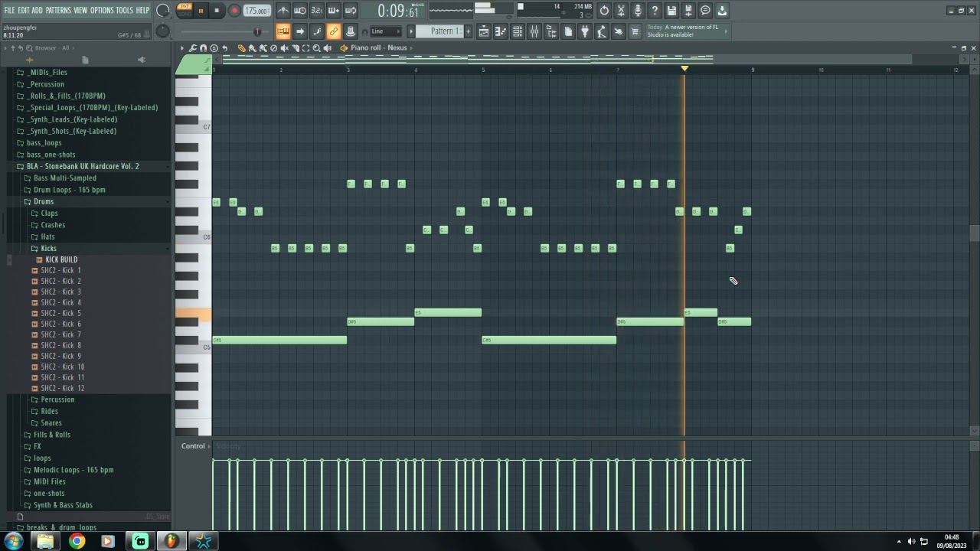Click the master pitch knob

163,31
